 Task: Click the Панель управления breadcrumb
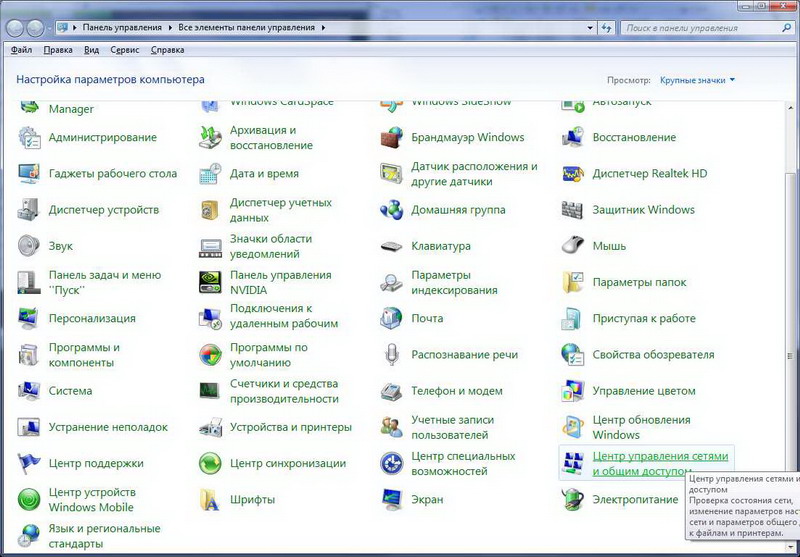coord(122,28)
